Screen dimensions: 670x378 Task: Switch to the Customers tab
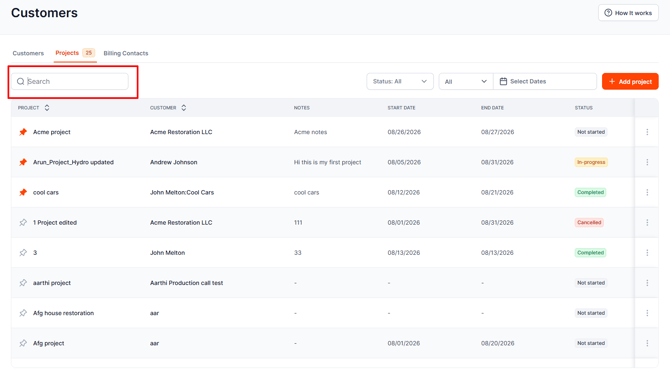(x=28, y=53)
